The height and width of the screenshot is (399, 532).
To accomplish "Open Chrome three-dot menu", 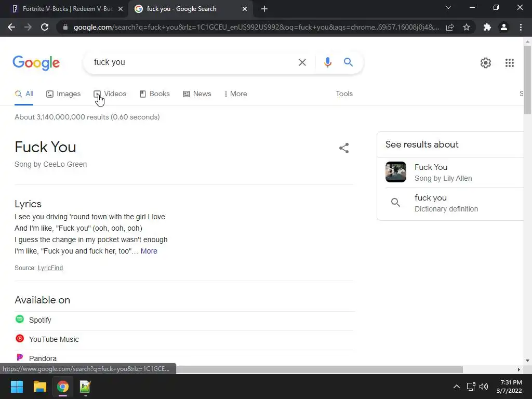I will [521, 27].
